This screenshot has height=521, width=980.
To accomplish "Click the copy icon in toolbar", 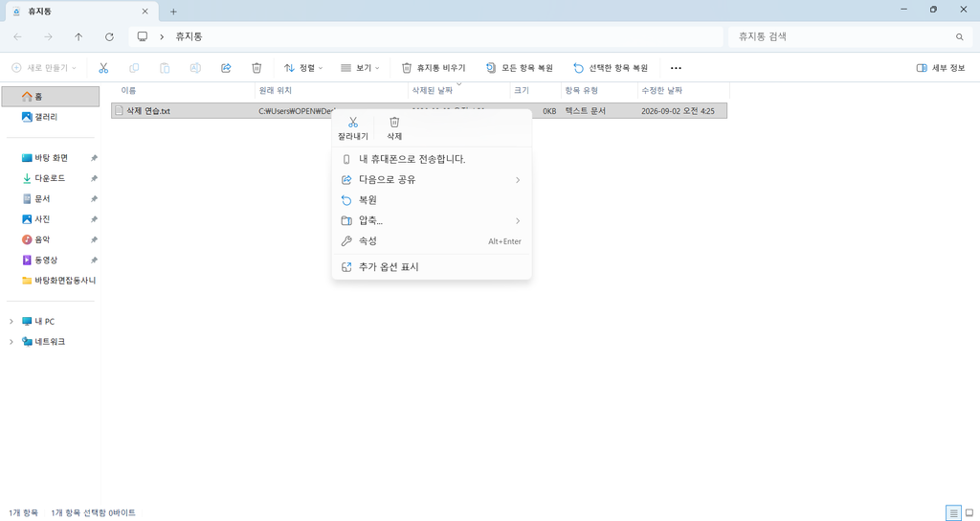I will point(134,68).
